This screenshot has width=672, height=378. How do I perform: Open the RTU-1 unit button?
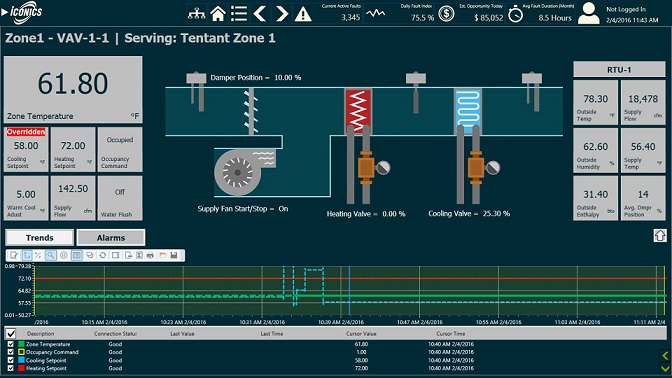[619, 69]
